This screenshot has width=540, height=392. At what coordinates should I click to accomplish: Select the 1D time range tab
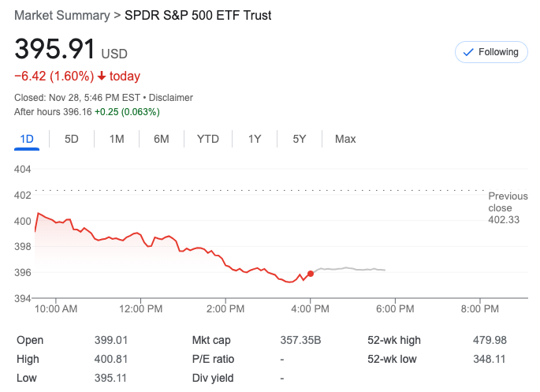(27, 139)
